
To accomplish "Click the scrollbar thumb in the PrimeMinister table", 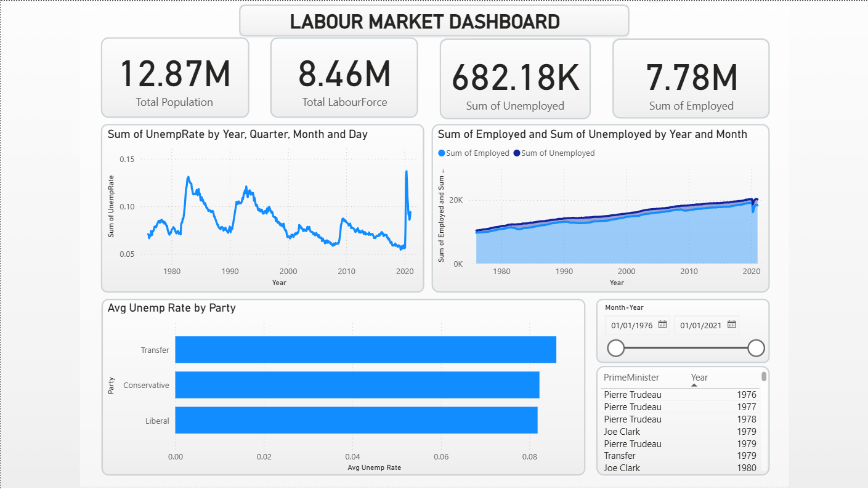I will click(764, 376).
